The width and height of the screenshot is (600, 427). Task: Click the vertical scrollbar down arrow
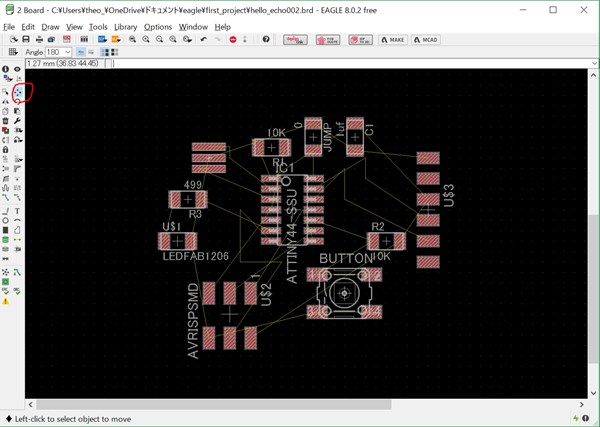pos(593,393)
